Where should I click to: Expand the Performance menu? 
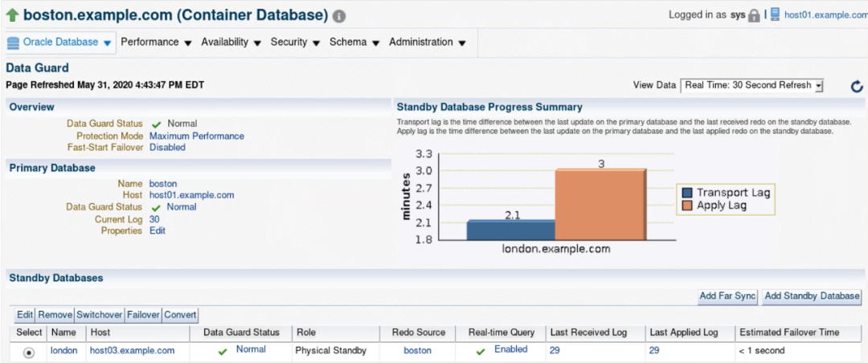(156, 42)
